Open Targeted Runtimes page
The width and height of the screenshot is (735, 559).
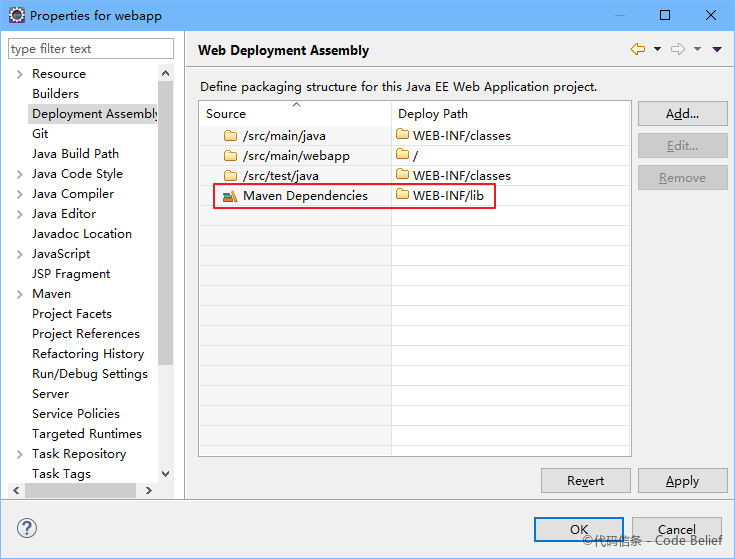(x=87, y=434)
